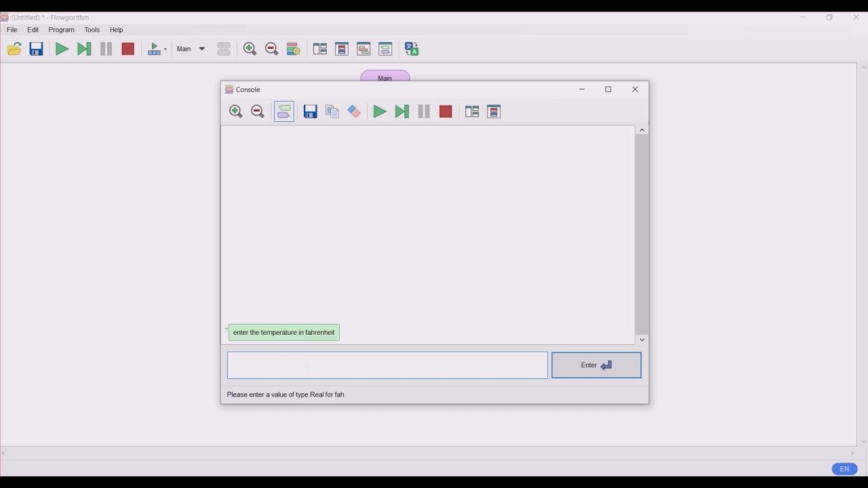Run program from console toolbar
Screen dimensions: 868x488
tap(380, 112)
